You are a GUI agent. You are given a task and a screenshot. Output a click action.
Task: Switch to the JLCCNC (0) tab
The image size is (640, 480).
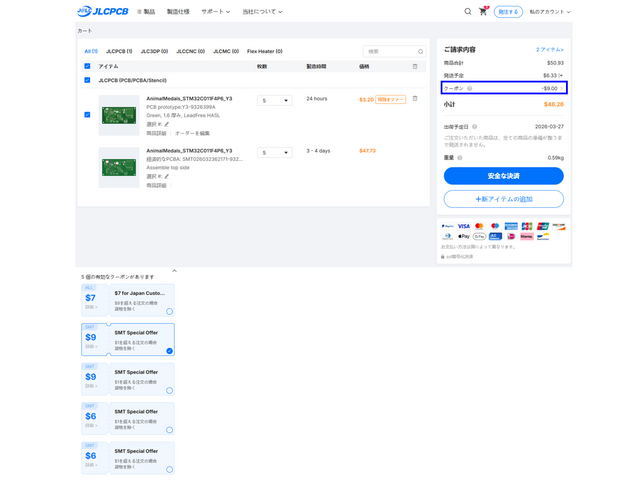tap(191, 51)
